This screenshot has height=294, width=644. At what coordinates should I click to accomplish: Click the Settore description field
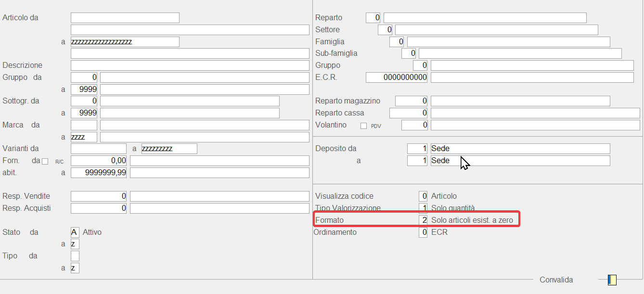tap(497, 30)
